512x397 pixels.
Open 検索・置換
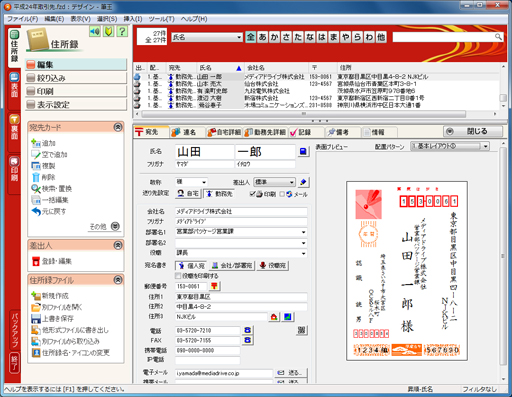(x=52, y=189)
